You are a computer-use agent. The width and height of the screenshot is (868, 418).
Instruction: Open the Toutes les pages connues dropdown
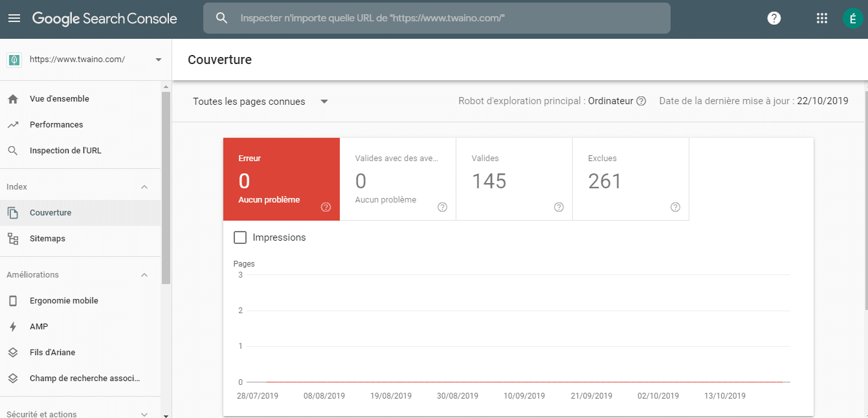point(261,102)
